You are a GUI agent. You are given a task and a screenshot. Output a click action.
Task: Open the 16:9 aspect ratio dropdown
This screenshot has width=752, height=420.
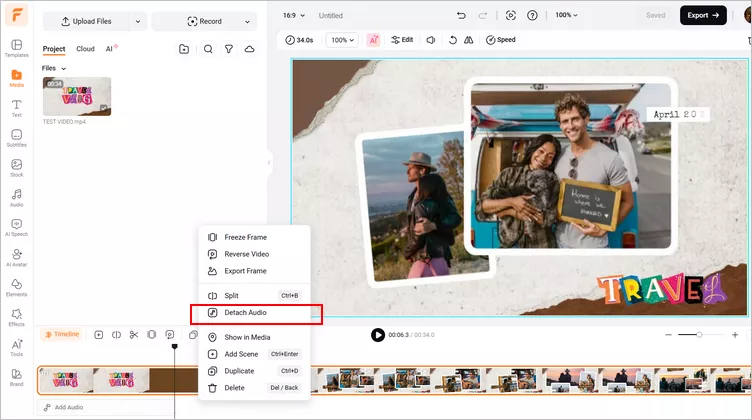(294, 15)
